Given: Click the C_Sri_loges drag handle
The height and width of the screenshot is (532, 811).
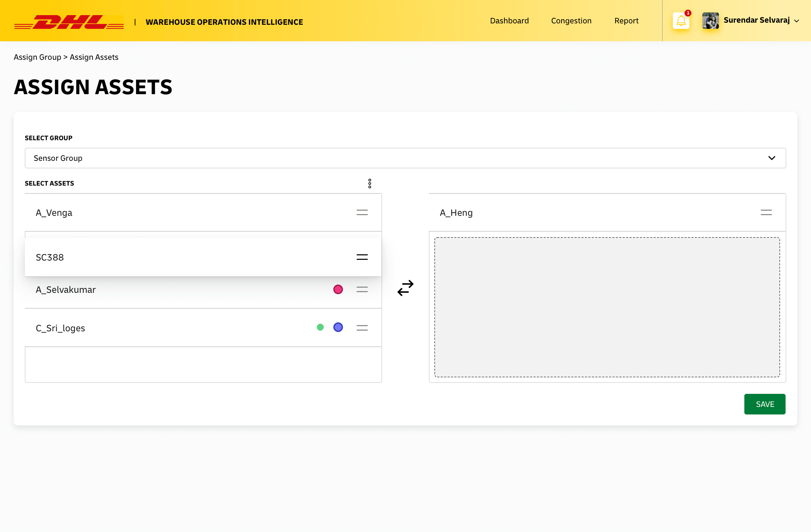Looking at the screenshot, I should tap(362, 328).
